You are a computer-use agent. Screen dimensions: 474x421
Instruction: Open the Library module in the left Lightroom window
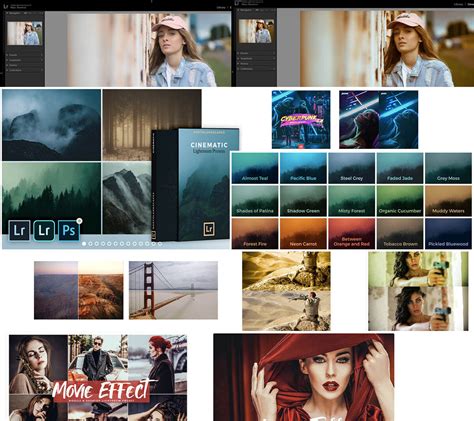(221, 7)
